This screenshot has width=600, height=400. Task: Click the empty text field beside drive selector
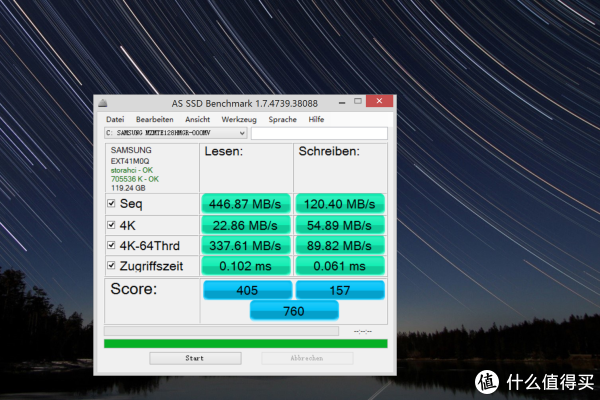[319, 133]
